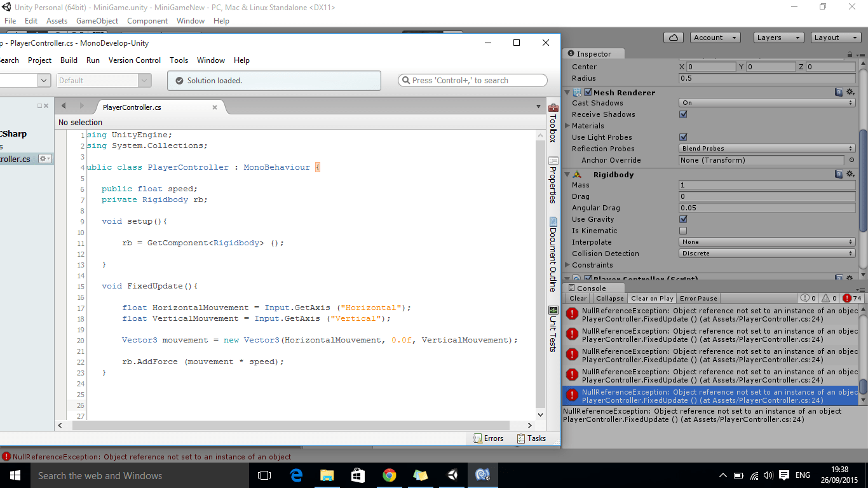
Task: Uncheck Receive Shadows on Mesh Renderer
Action: pos(683,114)
